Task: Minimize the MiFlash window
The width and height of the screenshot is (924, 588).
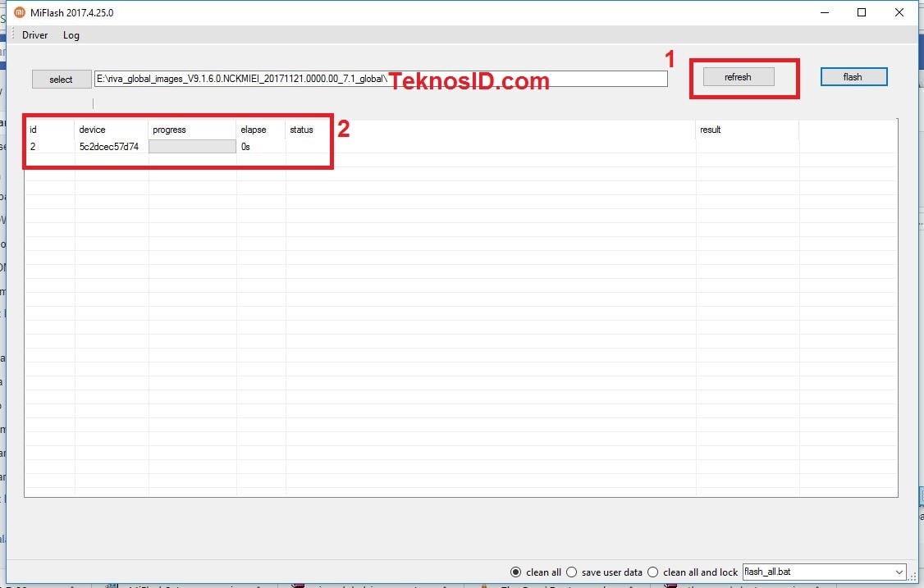Action: (825, 12)
